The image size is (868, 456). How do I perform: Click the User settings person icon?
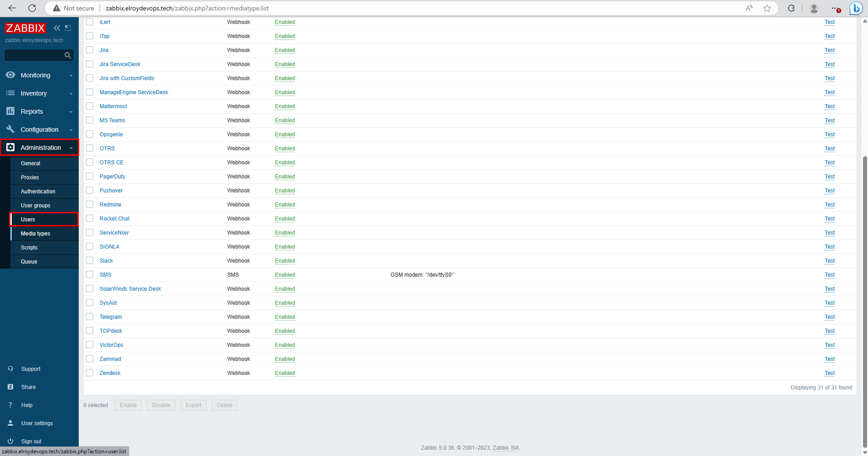click(10, 423)
